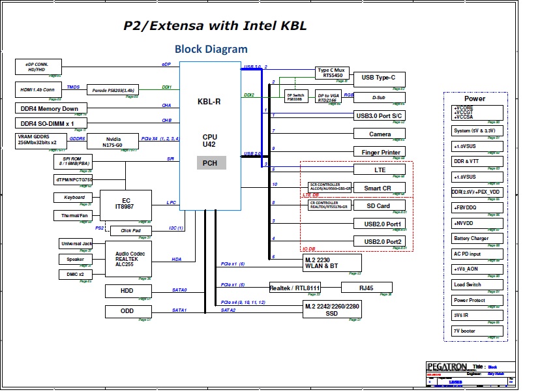Select the "Universal Jack" block

coord(76,244)
